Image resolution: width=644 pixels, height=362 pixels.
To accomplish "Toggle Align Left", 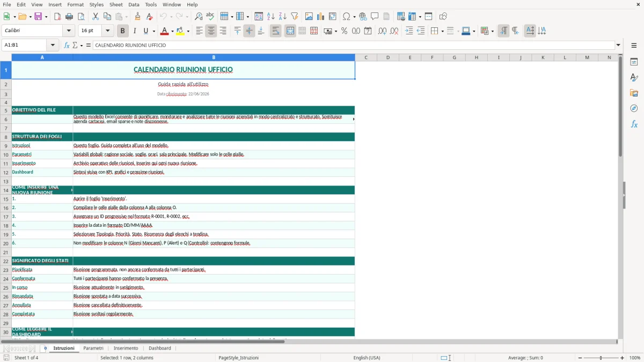I will pos(199,31).
